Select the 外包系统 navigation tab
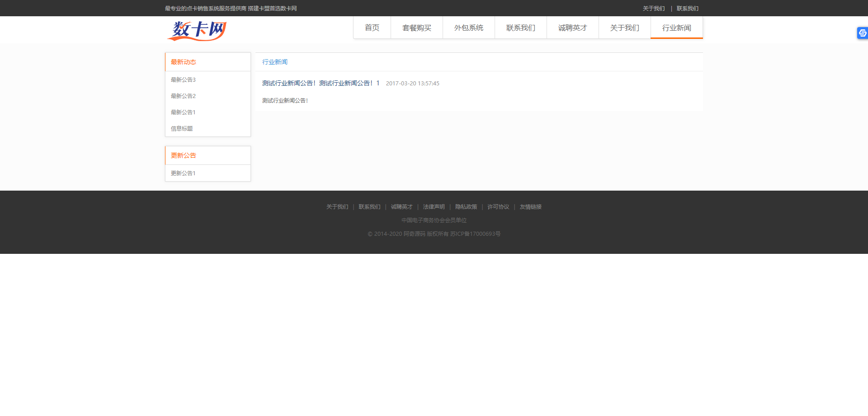This screenshot has height=416, width=868. pyautogui.click(x=469, y=28)
